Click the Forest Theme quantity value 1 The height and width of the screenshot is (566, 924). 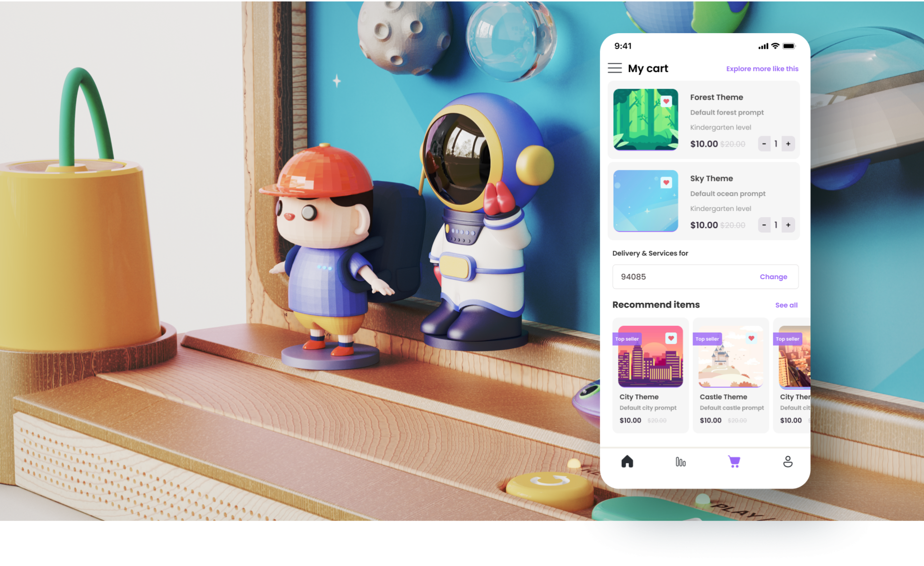pos(776,144)
